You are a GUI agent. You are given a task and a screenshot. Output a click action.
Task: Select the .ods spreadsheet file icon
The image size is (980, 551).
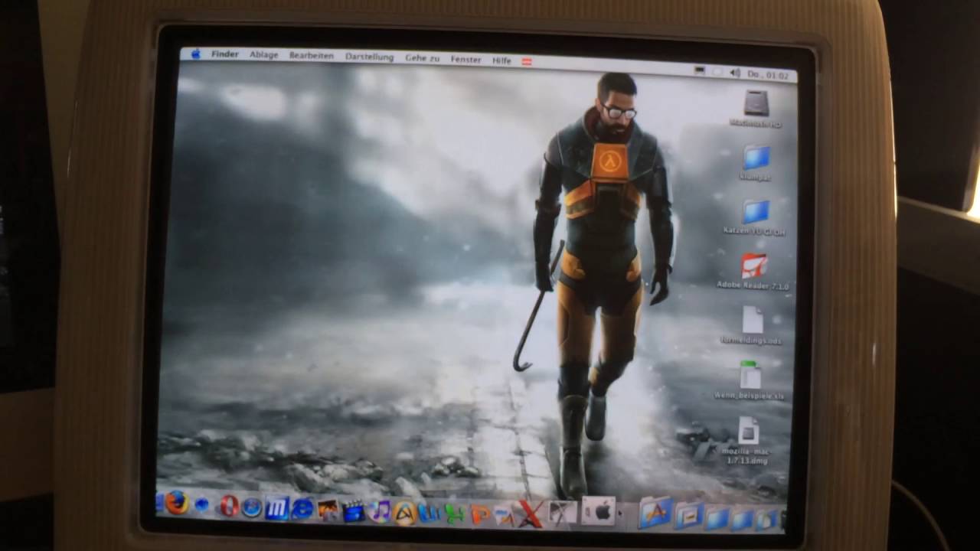pyautogui.click(x=752, y=320)
